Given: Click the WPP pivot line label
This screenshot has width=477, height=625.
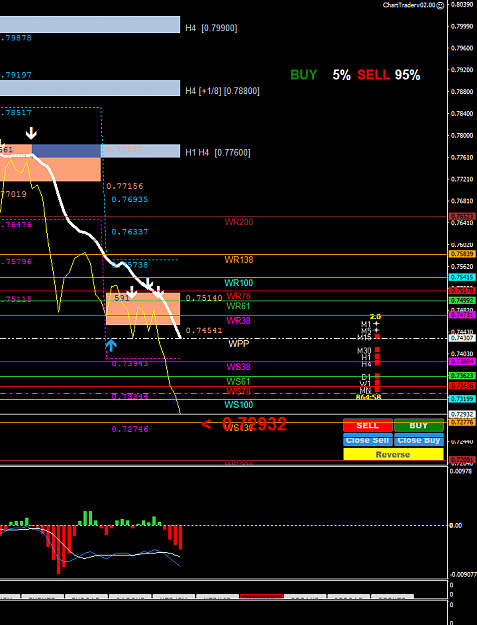Looking at the screenshot, I should pyautogui.click(x=239, y=343).
